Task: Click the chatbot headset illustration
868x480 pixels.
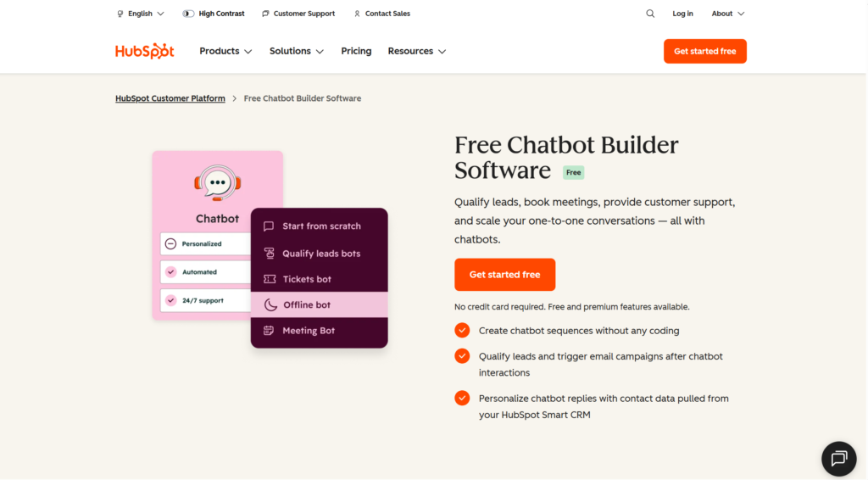Action: (x=218, y=182)
